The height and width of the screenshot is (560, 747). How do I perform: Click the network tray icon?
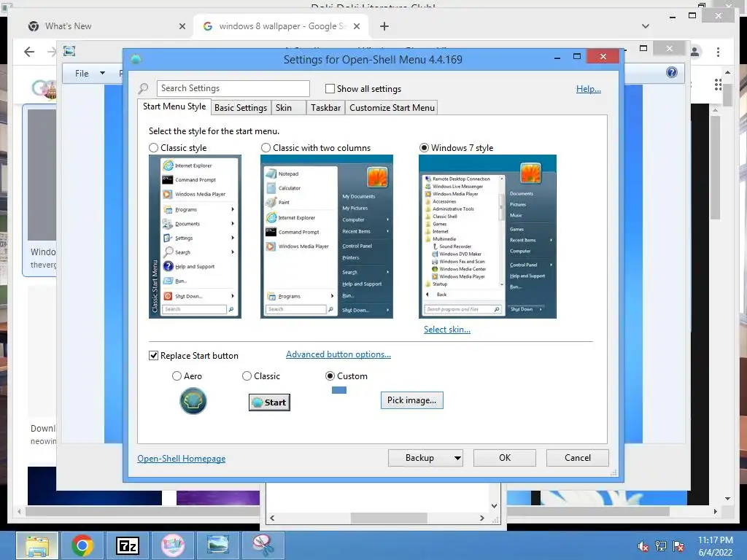661,546
